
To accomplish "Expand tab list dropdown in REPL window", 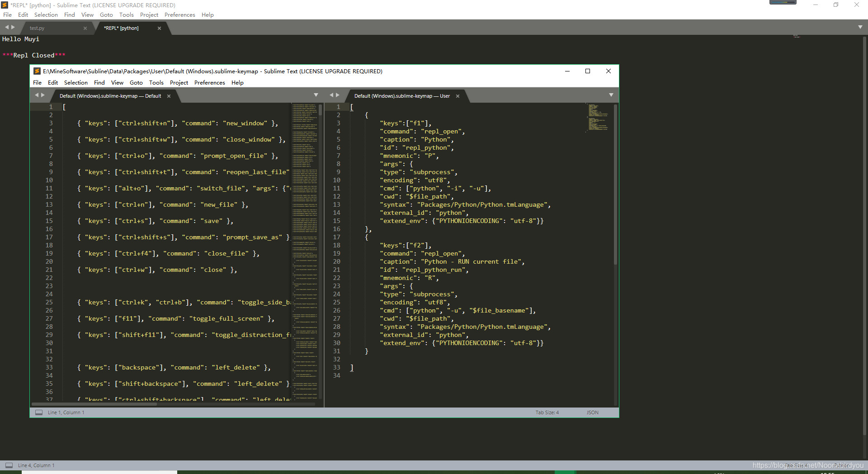I will coord(860,27).
